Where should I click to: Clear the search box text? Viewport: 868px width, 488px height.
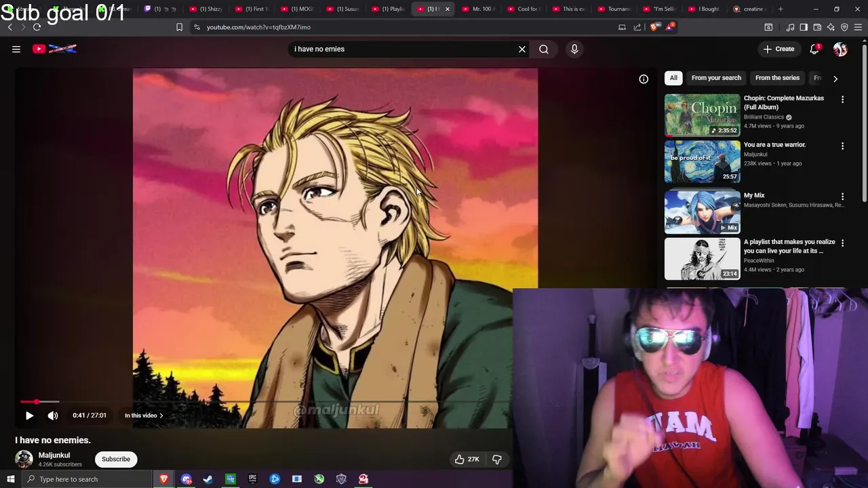pyautogui.click(x=522, y=49)
